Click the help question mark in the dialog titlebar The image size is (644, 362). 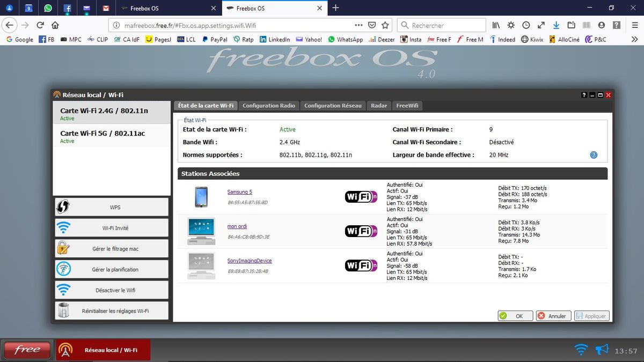584,95
